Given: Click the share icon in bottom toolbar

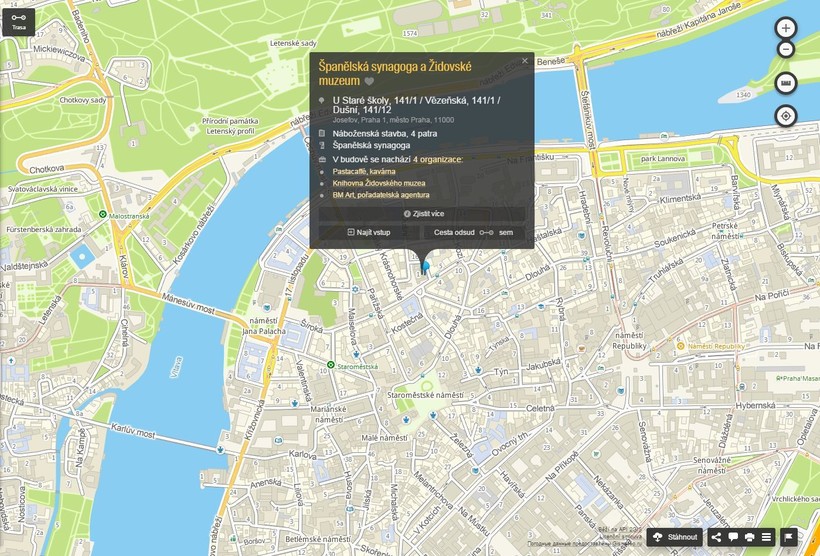Looking at the screenshot, I should pos(716,537).
